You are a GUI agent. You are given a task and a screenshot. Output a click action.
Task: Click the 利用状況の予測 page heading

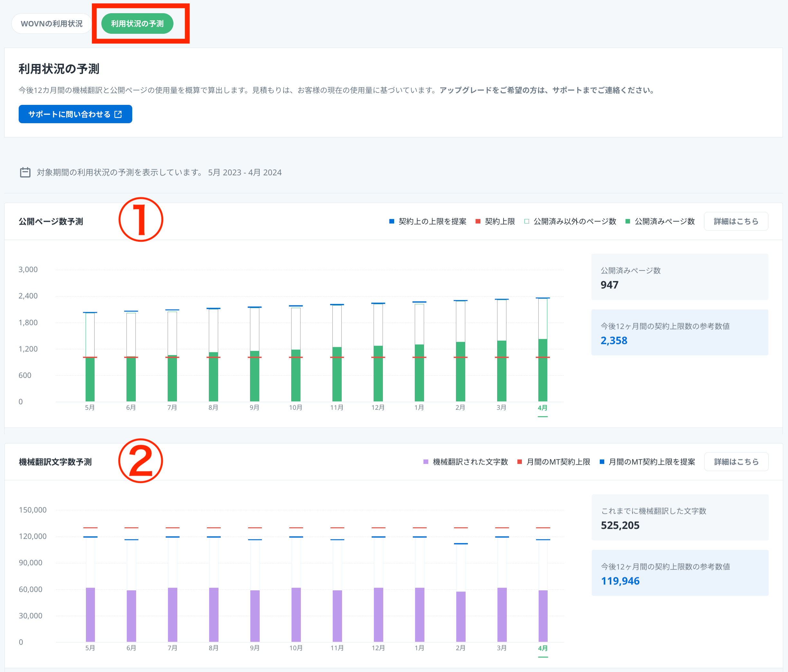(x=59, y=69)
